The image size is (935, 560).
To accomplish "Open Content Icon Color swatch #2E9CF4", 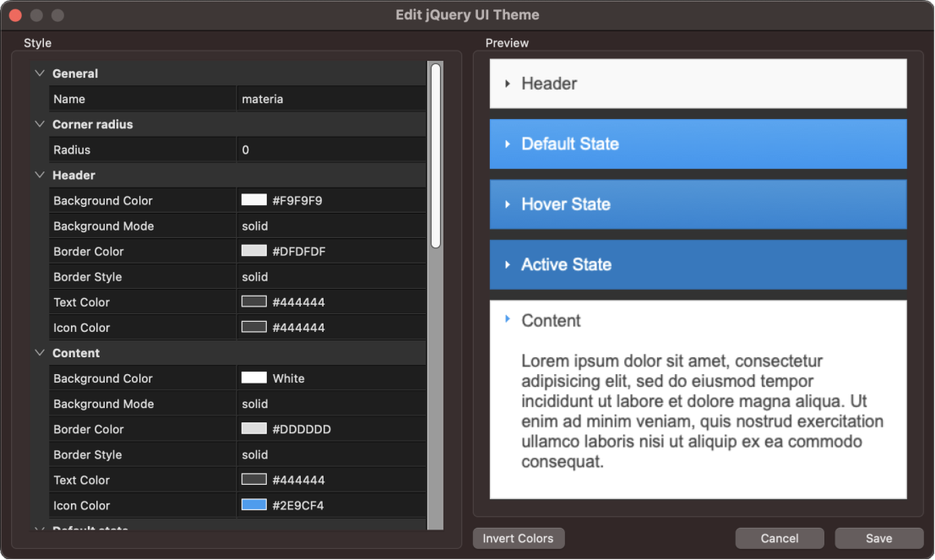I will click(254, 505).
